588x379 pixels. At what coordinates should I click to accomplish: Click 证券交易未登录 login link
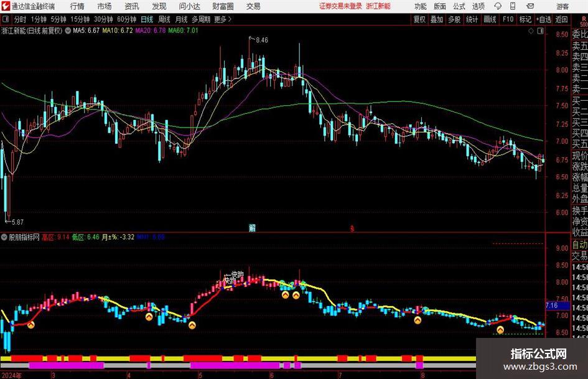340,6
